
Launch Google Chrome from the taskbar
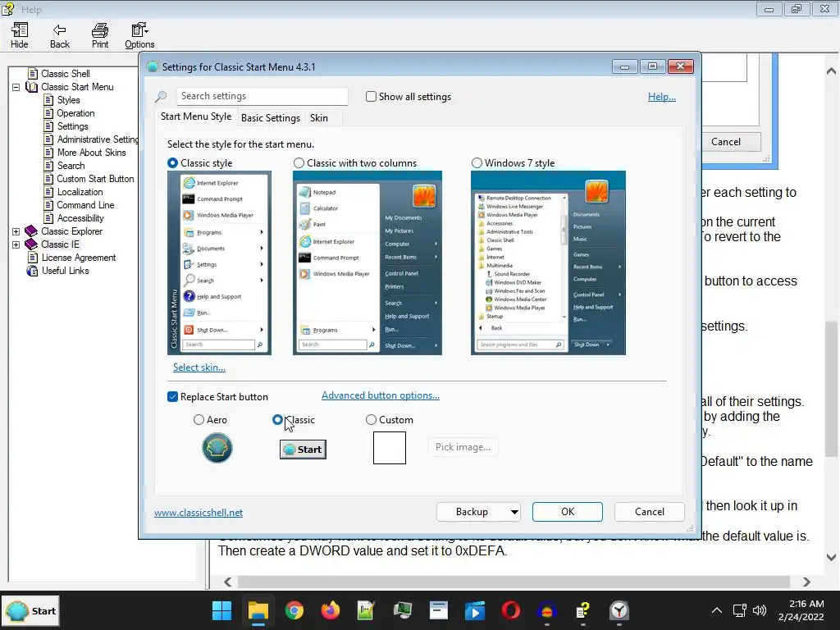tap(294, 610)
